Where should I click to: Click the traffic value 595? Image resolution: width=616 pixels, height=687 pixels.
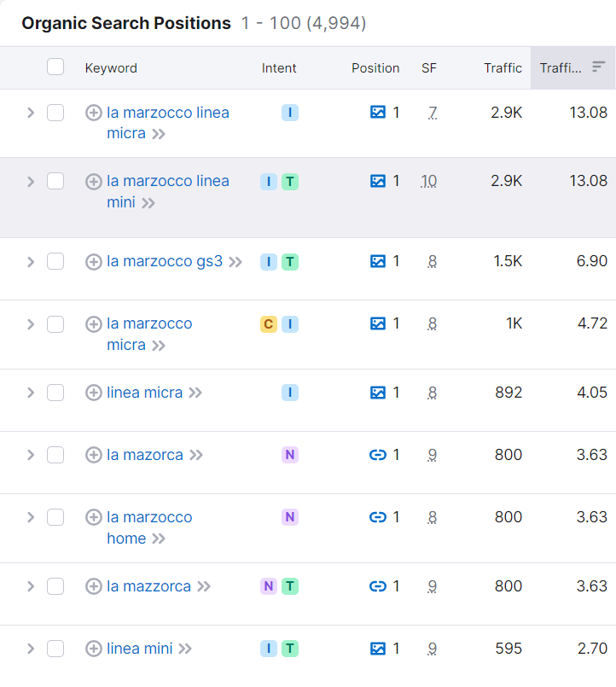click(x=508, y=649)
